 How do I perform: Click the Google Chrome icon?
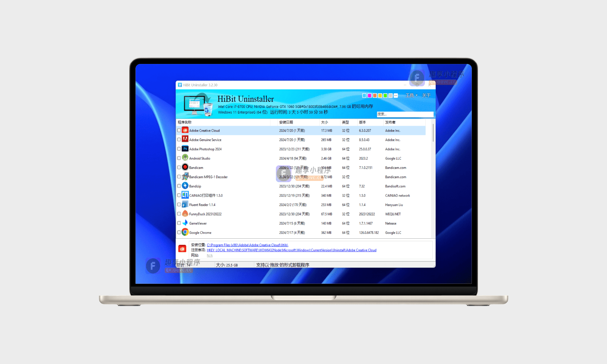185,232
